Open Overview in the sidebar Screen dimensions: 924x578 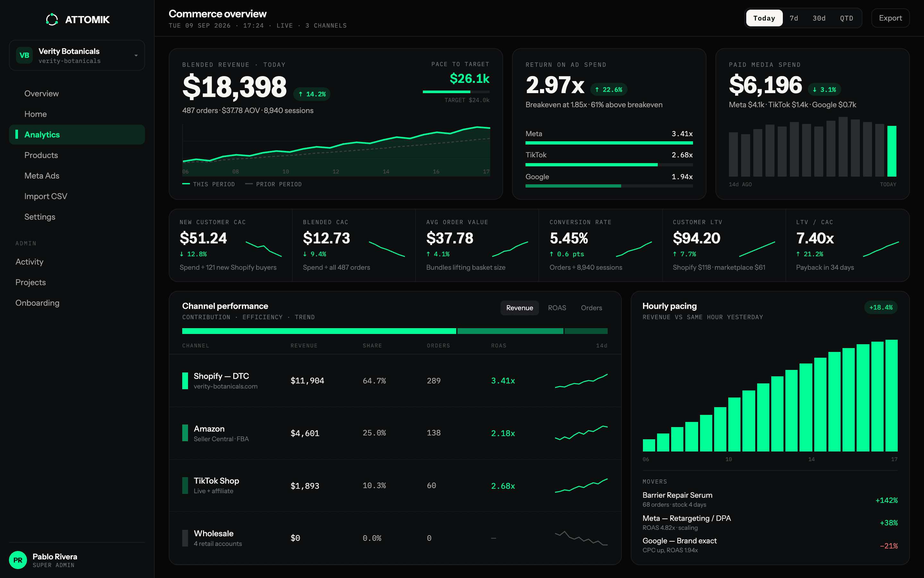tap(77, 94)
